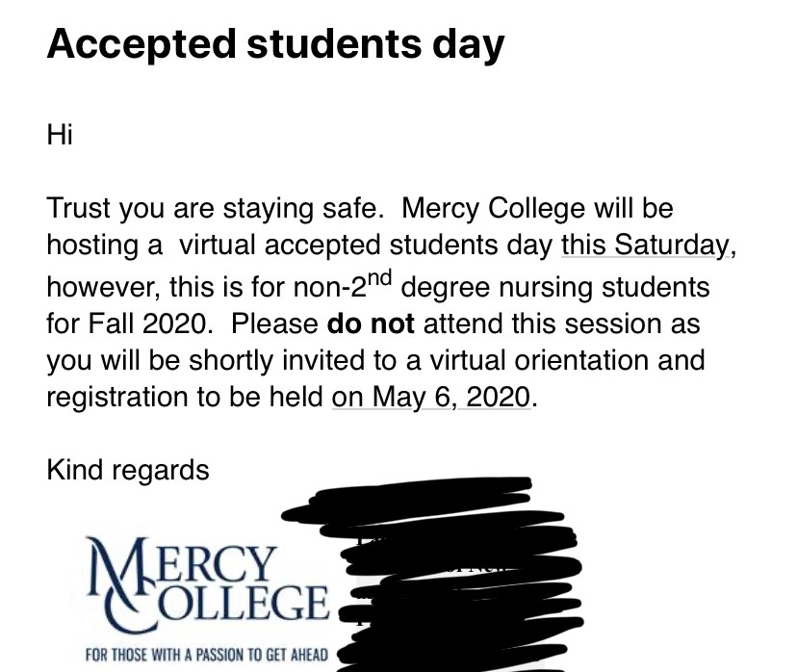Click the 'Fall 2020' text
This screenshot has width=797, height=672.
(x=147, y=323)
